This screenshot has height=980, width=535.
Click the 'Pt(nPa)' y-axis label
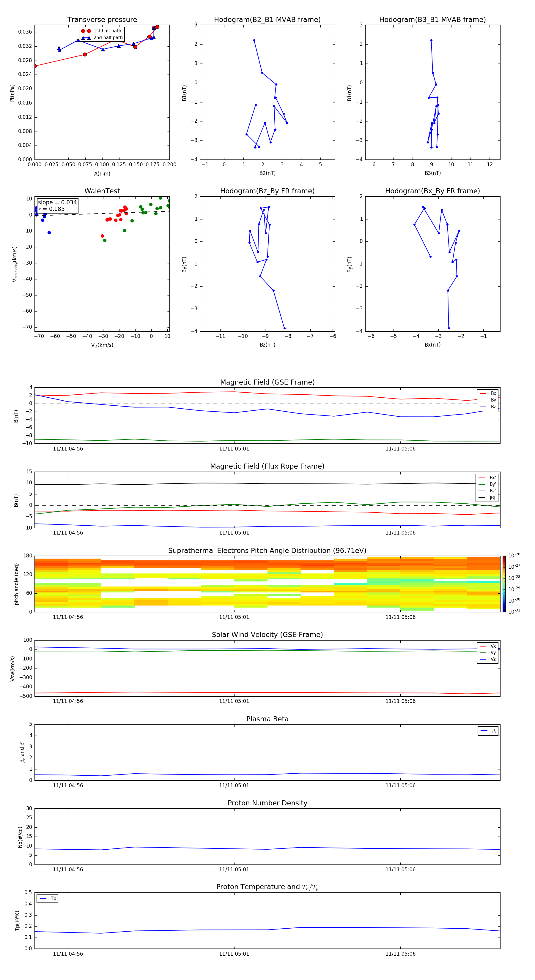12,93
